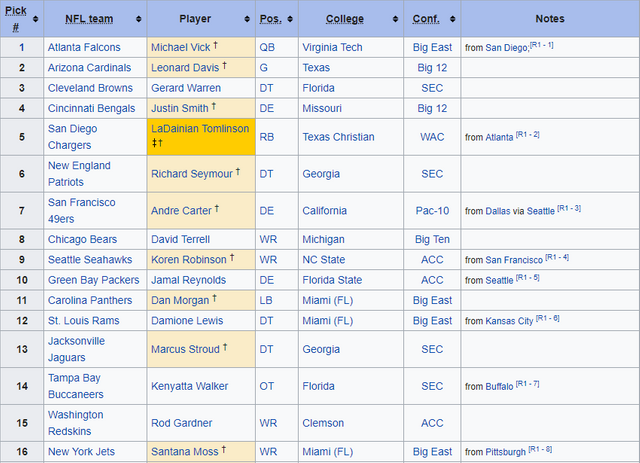Viewport: 640px width, 463px height.
Task: Sort by Pos. column arrows
Action: (x=290, y=19)
